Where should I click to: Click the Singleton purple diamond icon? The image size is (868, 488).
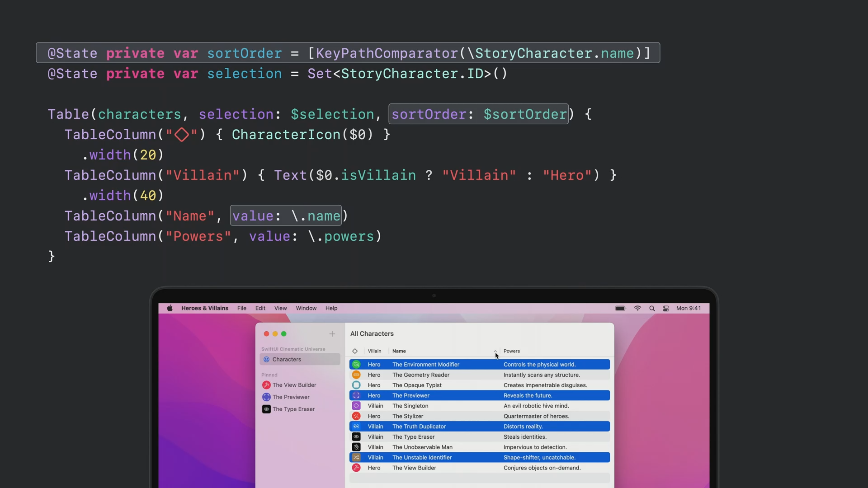pos(356,406)
